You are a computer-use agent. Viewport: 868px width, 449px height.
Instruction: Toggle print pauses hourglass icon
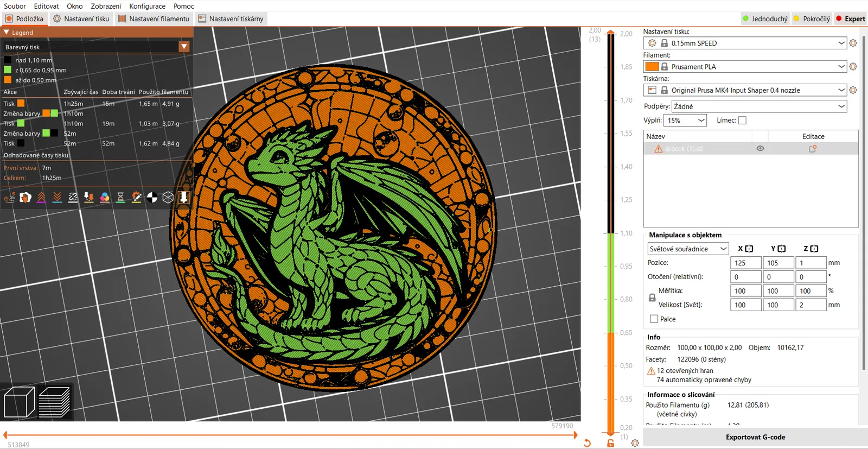(x=120, y=198)
